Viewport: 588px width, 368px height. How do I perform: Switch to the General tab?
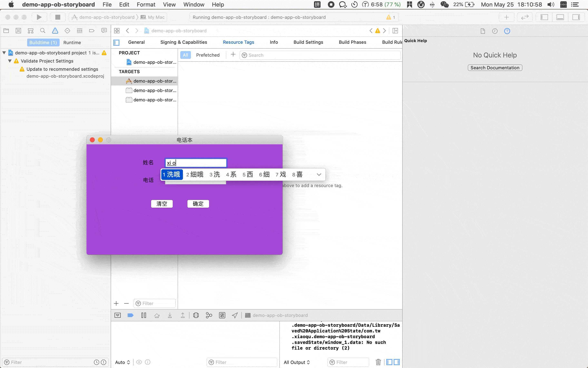(136, 42)
